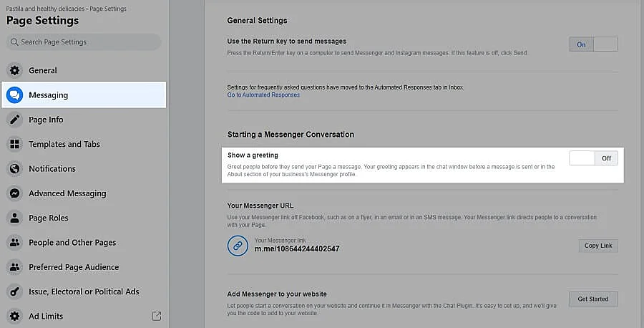Click the Page Info pencil icon
Screen dimensions: 644x328
14,120
